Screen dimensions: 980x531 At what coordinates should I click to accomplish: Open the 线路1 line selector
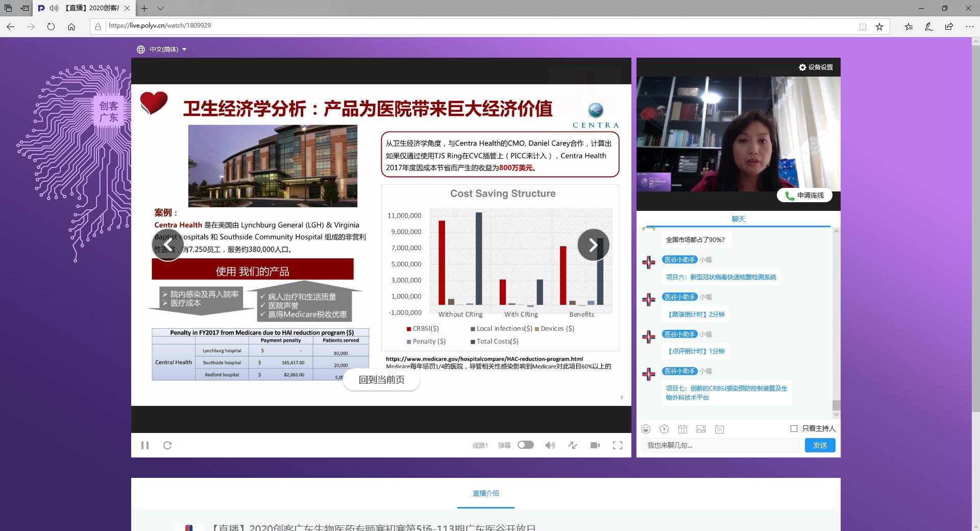click(x=480, y=445)
